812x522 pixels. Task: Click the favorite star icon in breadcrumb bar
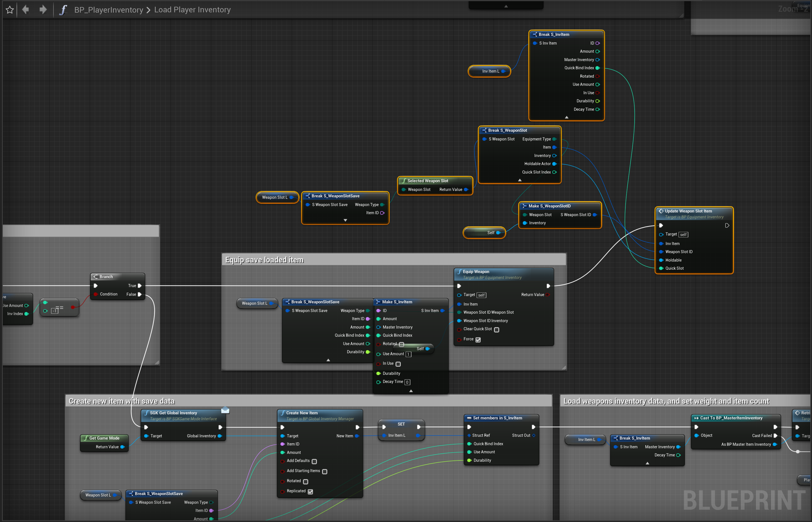pos(10,10)
